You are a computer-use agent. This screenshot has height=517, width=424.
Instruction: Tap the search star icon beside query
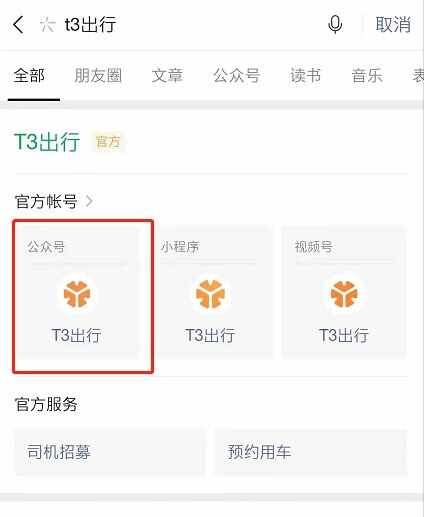click(47, 25)
